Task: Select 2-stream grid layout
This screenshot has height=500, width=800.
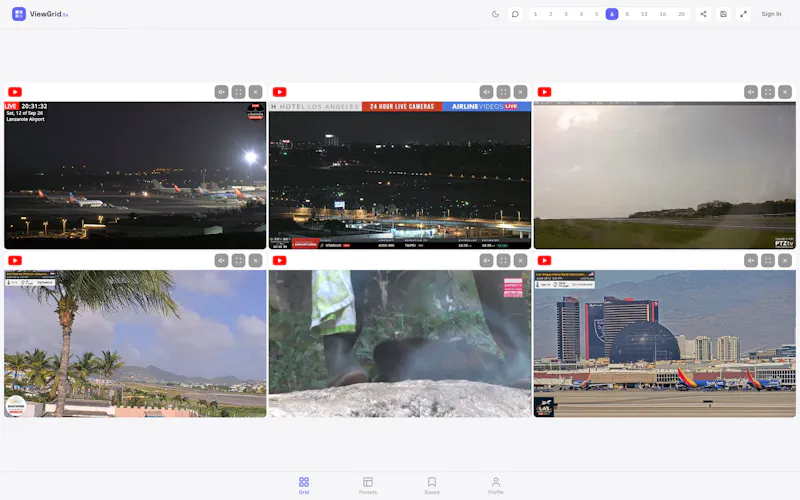Action: (x=551, y=14)
